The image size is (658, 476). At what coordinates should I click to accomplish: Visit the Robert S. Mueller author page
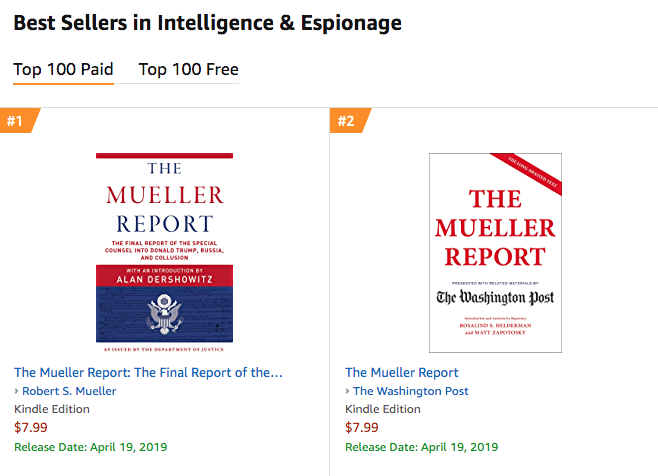(x=70, y=391)
